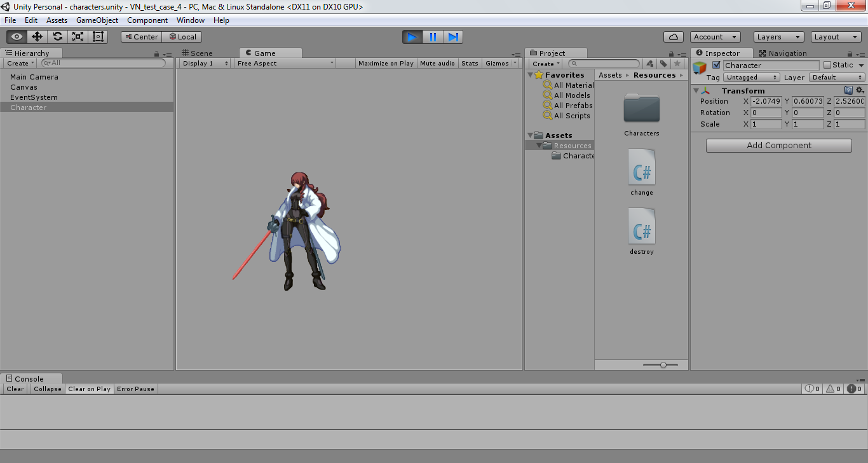Click the Step frame button
Screen dimensions: 868x463
coord(453,37)
